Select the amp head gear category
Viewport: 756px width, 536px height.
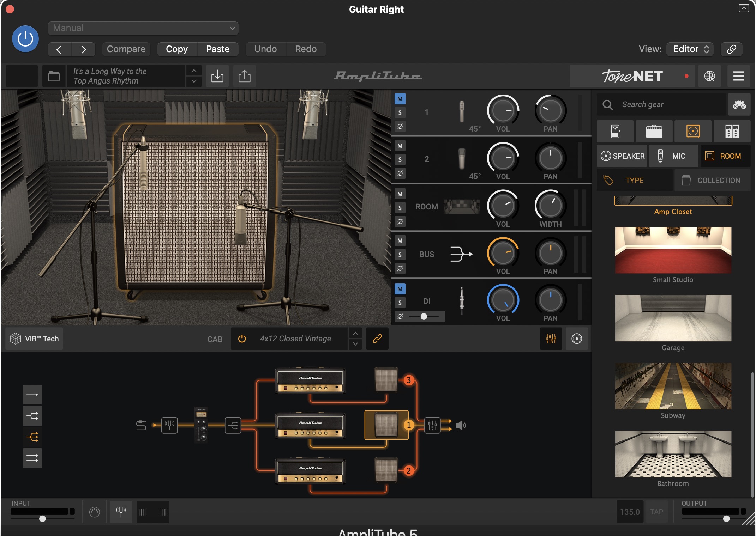pyautogui.click(x=654, y=131)
